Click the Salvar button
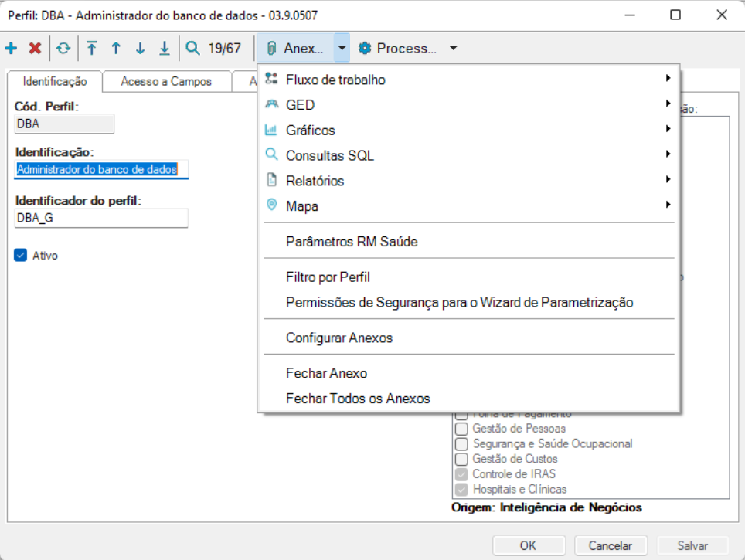The height and width of the screenshot is (560, 745). click(x=692, y=546)
